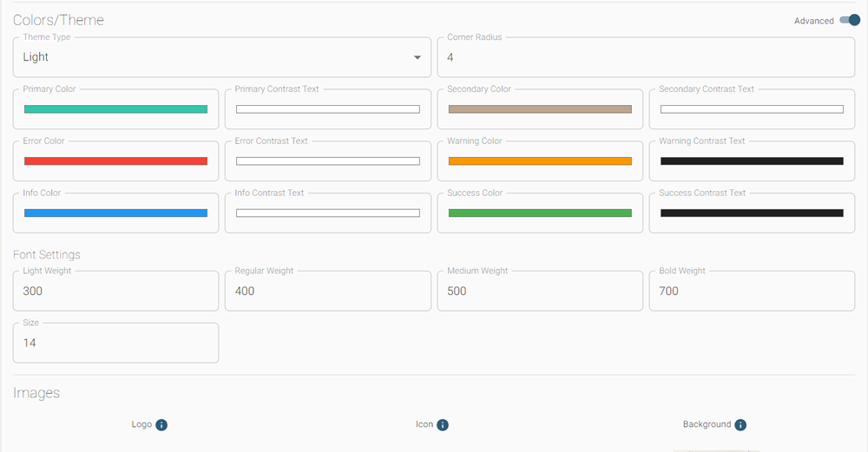Select the black Warning Contrast Text swatch
This screenshot has height=452, width=868.
tap(752, 161)
